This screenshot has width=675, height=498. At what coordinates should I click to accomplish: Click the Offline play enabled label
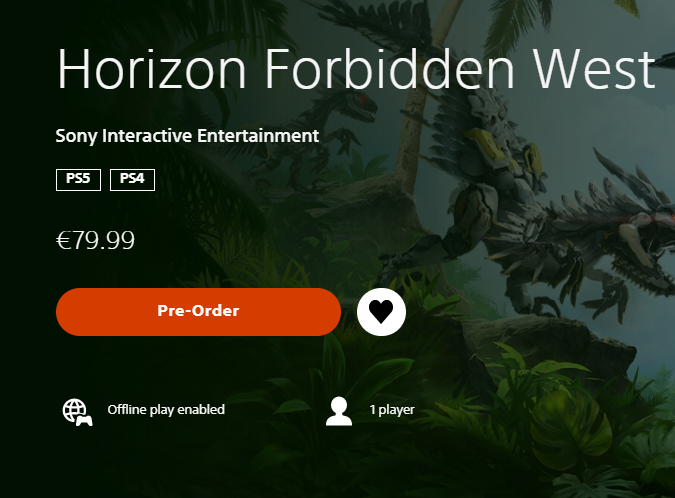coord(166,409)
